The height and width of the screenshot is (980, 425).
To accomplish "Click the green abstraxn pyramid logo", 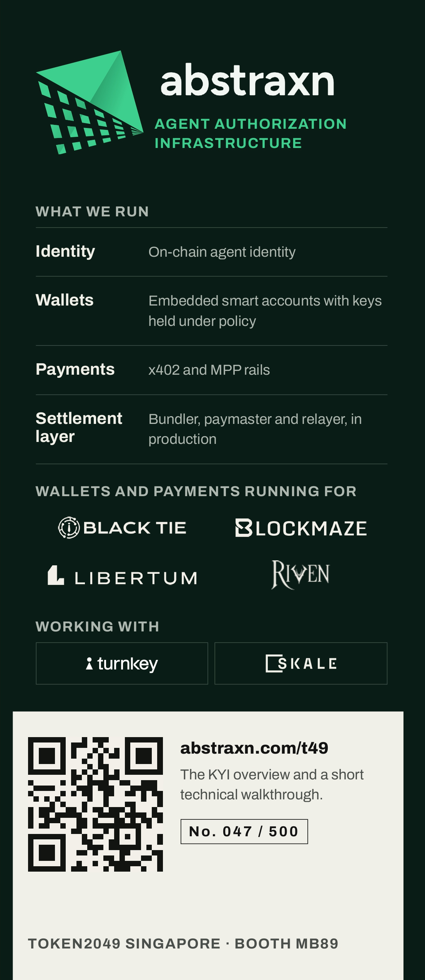I will pos(90,103).
